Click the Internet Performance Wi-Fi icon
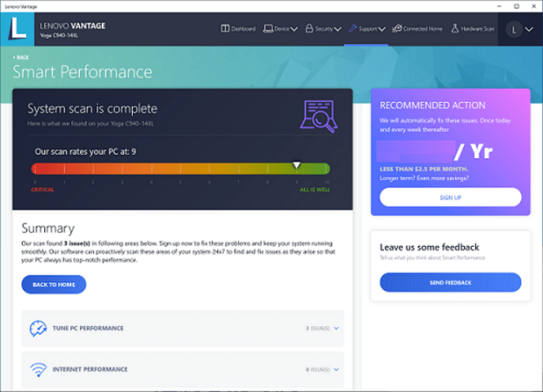The width and height of the screenshot is (543, 392). pos(38,369)
